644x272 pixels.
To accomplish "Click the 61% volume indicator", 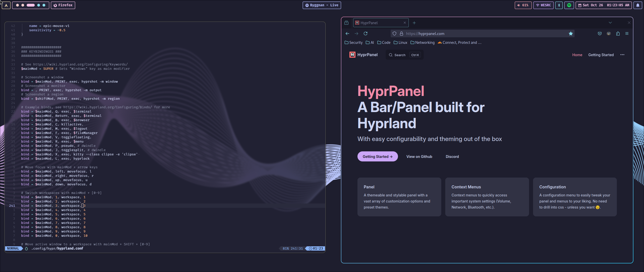I will [523, 5].
